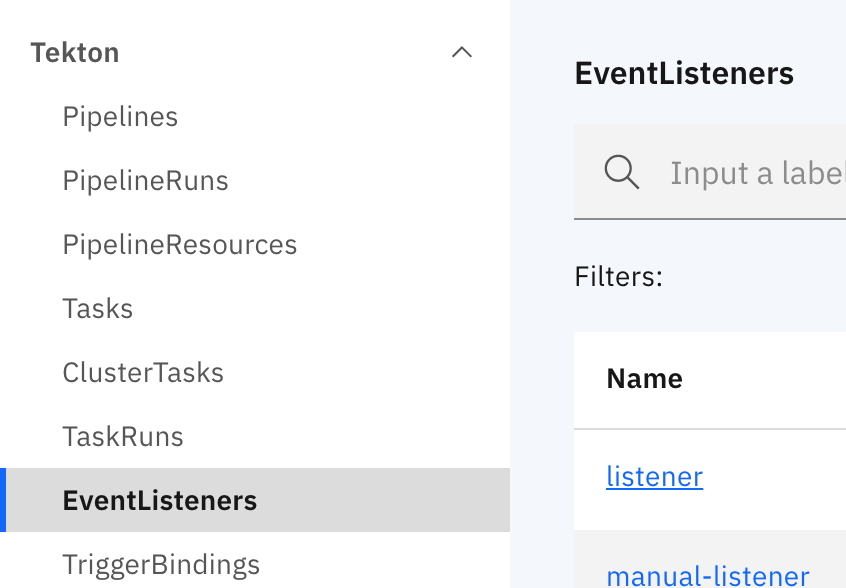This screenshot has height=588, width=846.
Task: Open TriggerBindings from the sidebar
Action: click(x=161, y=563)
